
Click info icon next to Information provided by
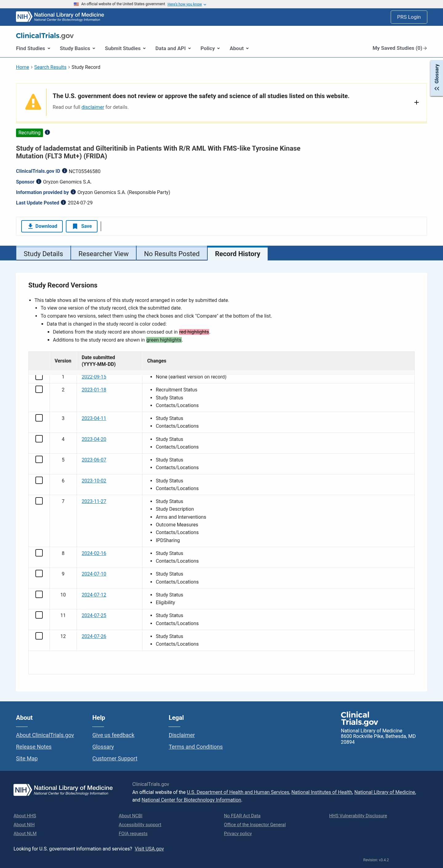click(73, 192)
